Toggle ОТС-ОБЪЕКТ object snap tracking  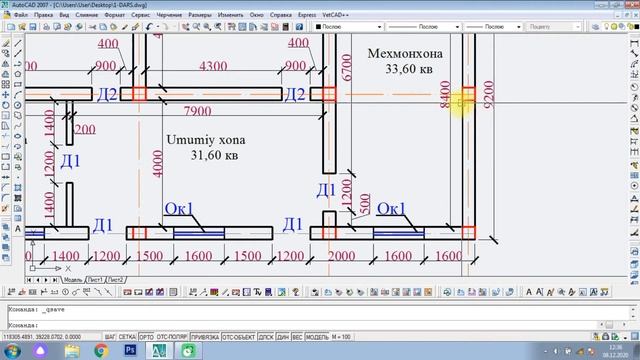[x=239, y=337]
